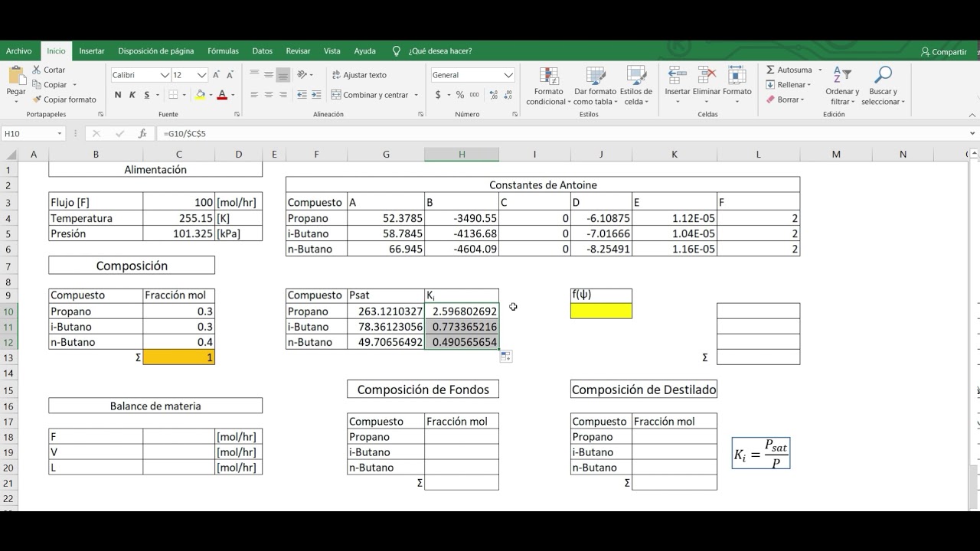This screenshot has height=551, width=980.
Task: Click the cell borders icon
Action: coord(173,95)
